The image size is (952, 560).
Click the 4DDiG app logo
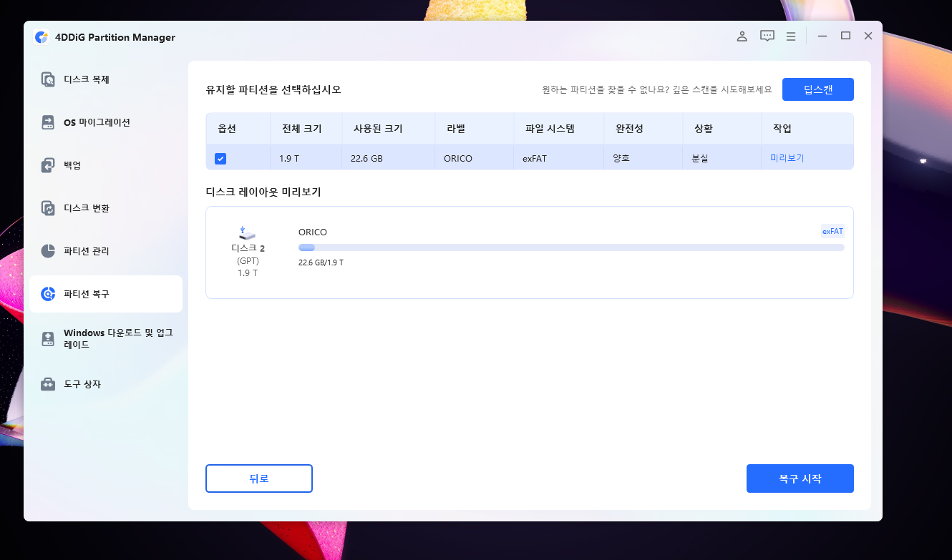(x=42, y=37)
